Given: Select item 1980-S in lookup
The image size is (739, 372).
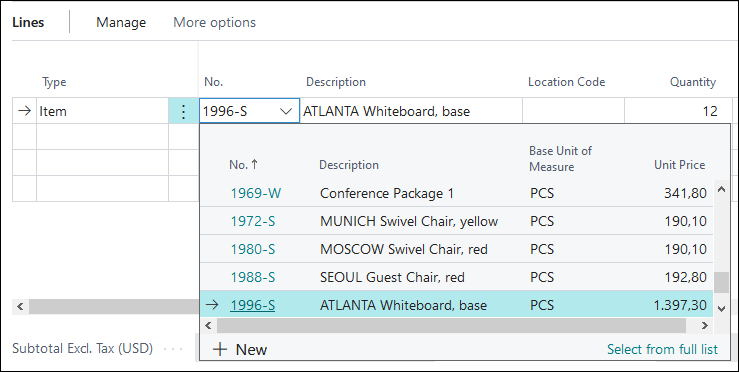Looking at the screenshot, I should coord(253,249).
